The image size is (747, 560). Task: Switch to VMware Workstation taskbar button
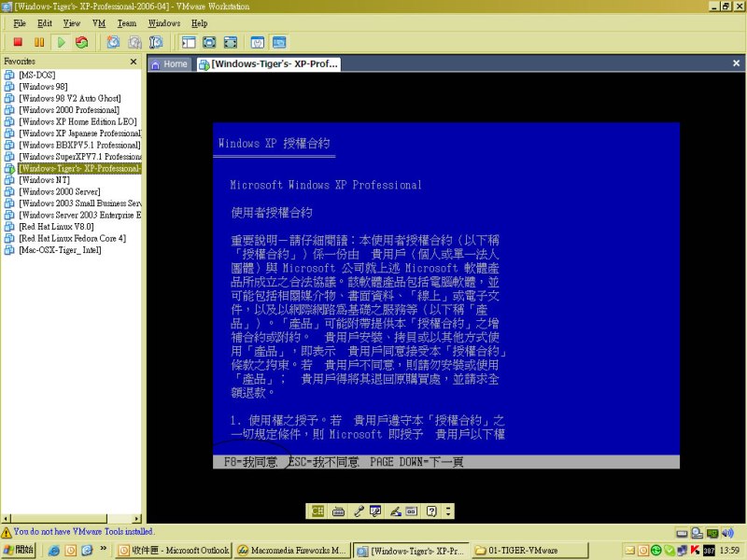412,551
